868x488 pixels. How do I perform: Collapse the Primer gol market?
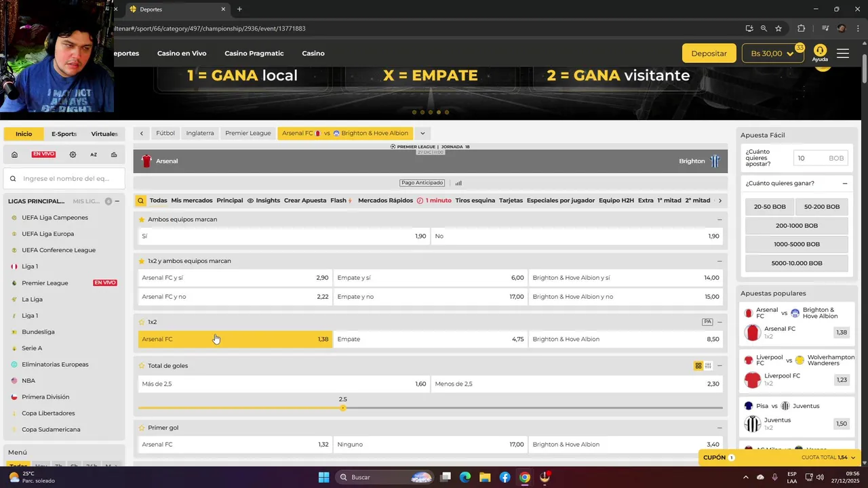719,428
